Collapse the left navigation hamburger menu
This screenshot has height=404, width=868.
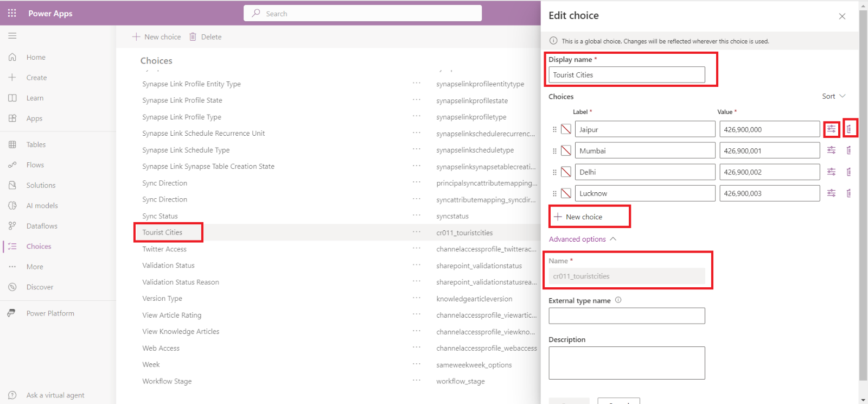(x=12, y=36)
